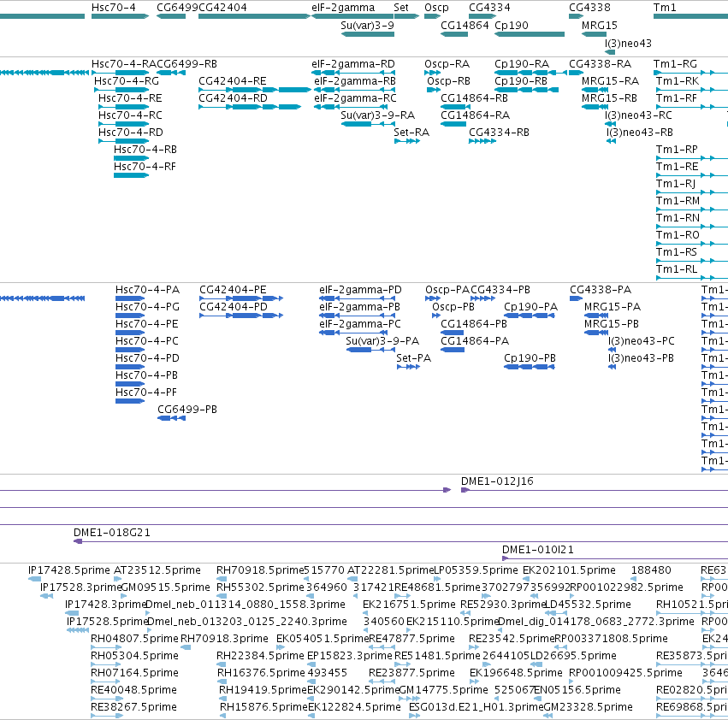728x720 pixels.
Task: Select protein CG4338-PA
Action: (601, 290)
